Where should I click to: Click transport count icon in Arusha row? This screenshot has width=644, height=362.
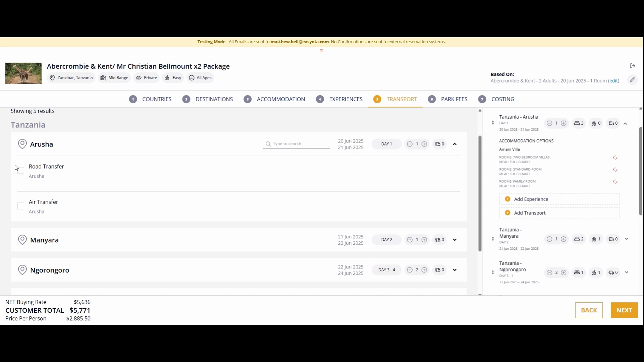(x=440, y=144)
